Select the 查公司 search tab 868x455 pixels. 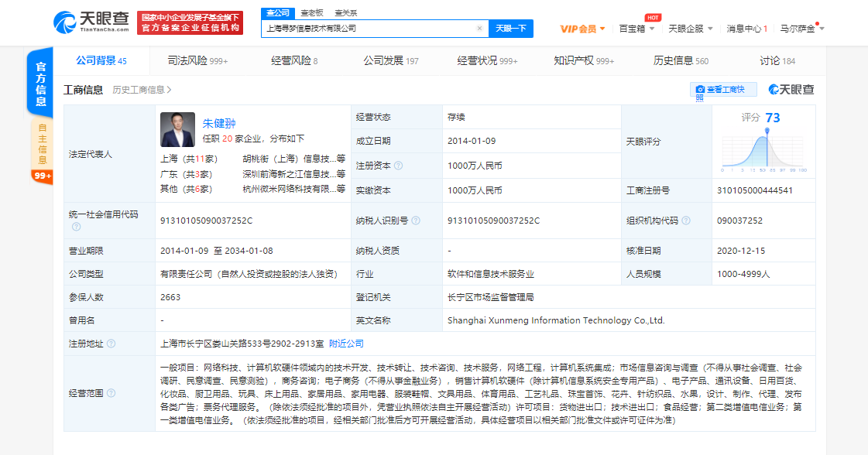coord(278,12)
